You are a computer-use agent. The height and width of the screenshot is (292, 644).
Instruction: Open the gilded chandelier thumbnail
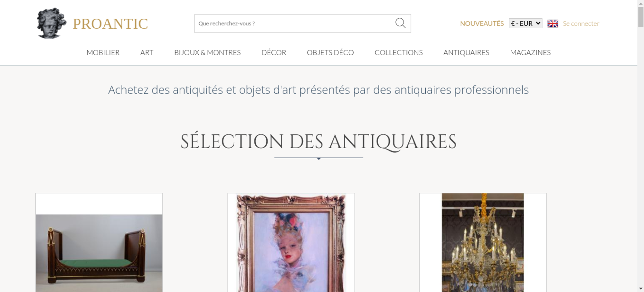pos(483,242)
